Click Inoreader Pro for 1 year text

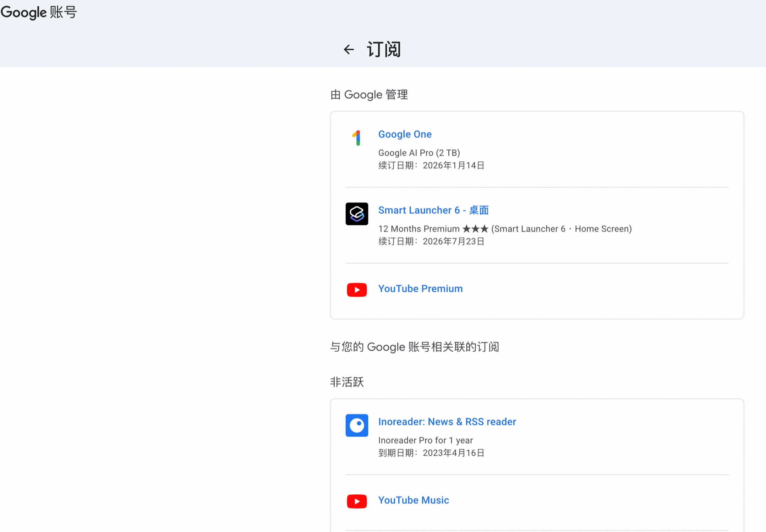(x=425, y=440)
